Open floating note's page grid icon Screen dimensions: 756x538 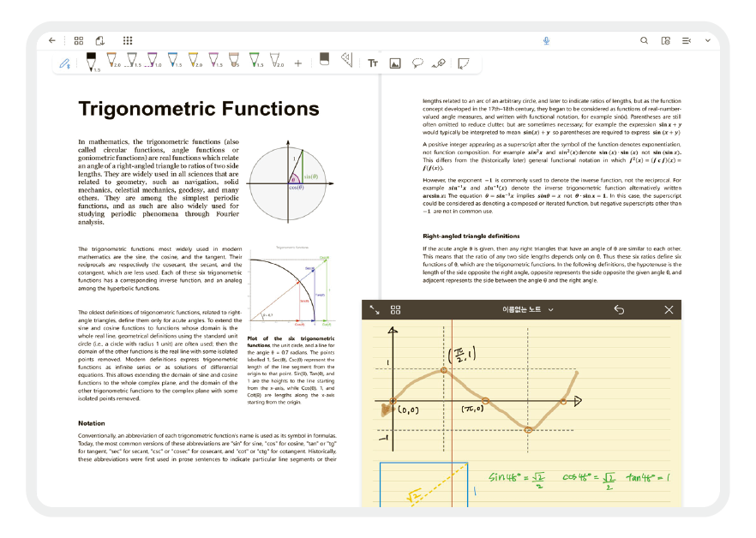[395, 310]
